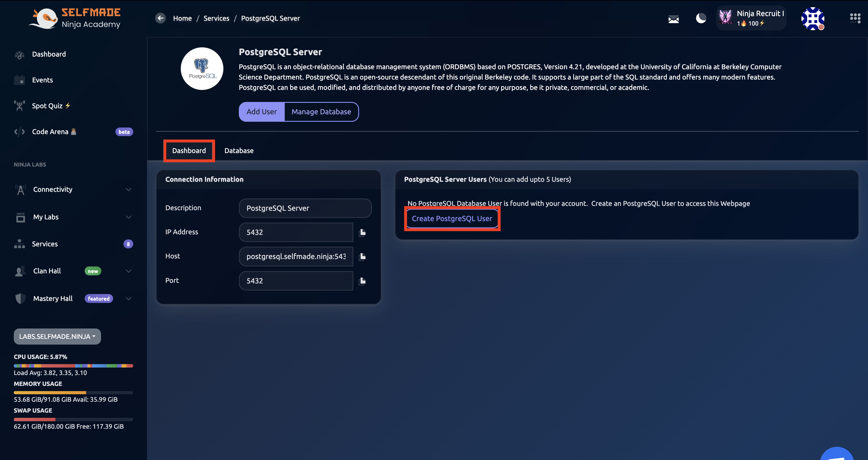Copy the Port value

point(363,281)
